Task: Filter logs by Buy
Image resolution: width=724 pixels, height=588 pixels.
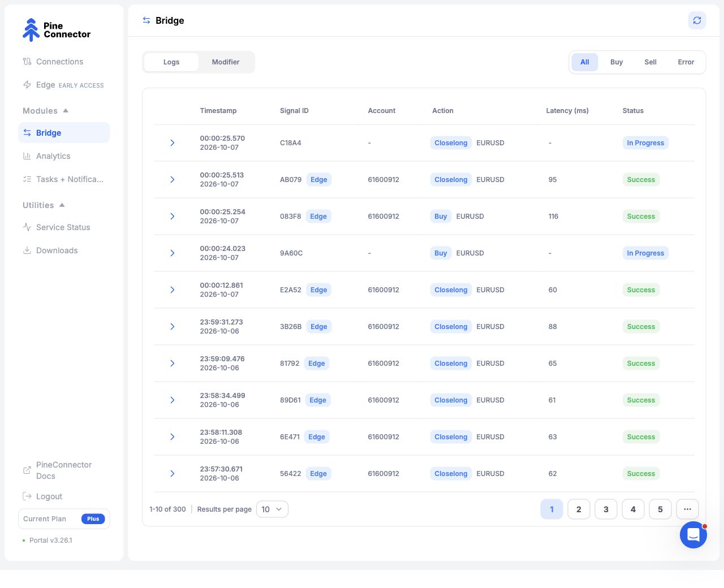Action: coord(617,62)
